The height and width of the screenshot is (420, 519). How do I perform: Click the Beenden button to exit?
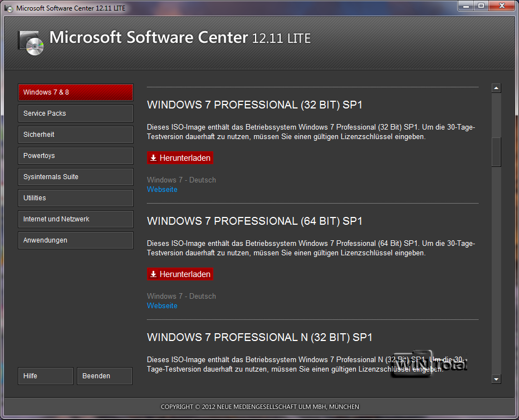point(104,376)
